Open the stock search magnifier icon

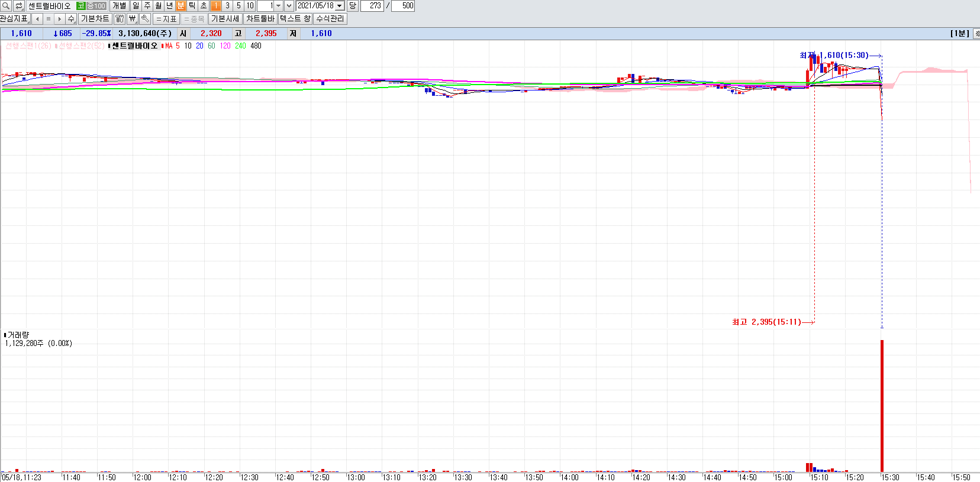click(6, 6)
